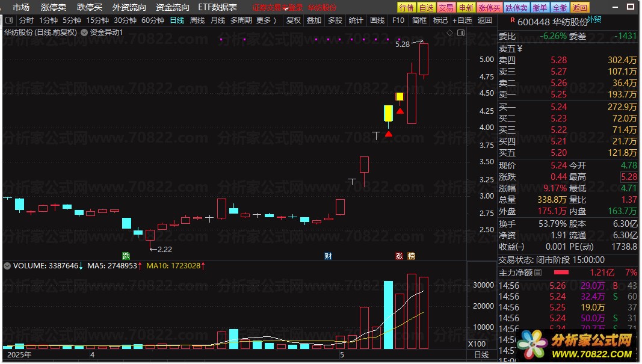The width and height of the screenshot is (642, 364).
Task: Click the blue 跌停卖 button
Action: click(517, 7)
